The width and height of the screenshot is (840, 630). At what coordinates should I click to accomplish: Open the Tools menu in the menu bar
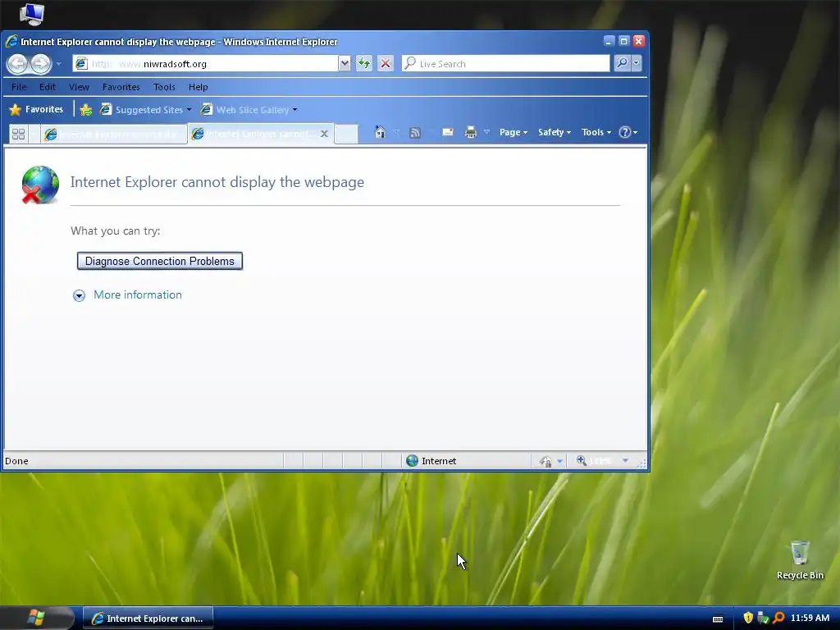pos(164,87)
